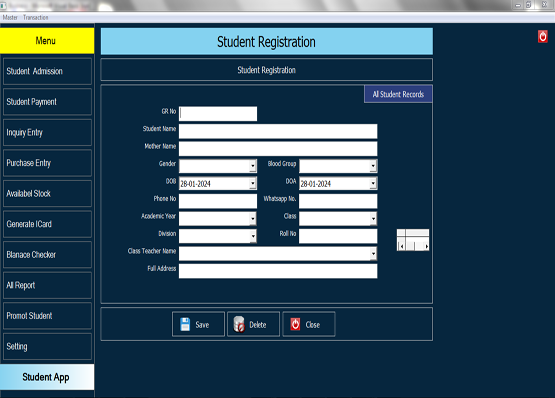Click into the Student Name field
Viewport: 555px width, 398px height.
click(x=278, y=131)
